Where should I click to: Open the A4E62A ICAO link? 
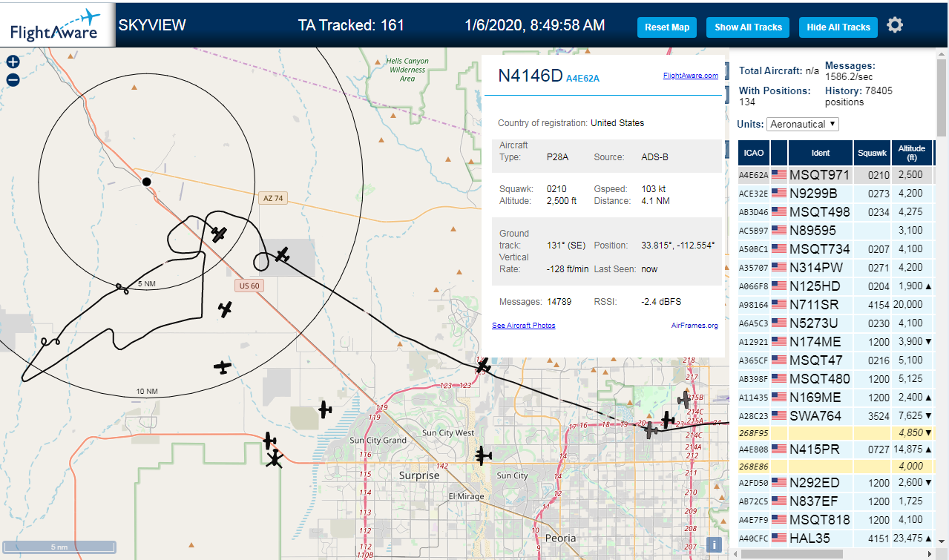(x=582, y=78)
